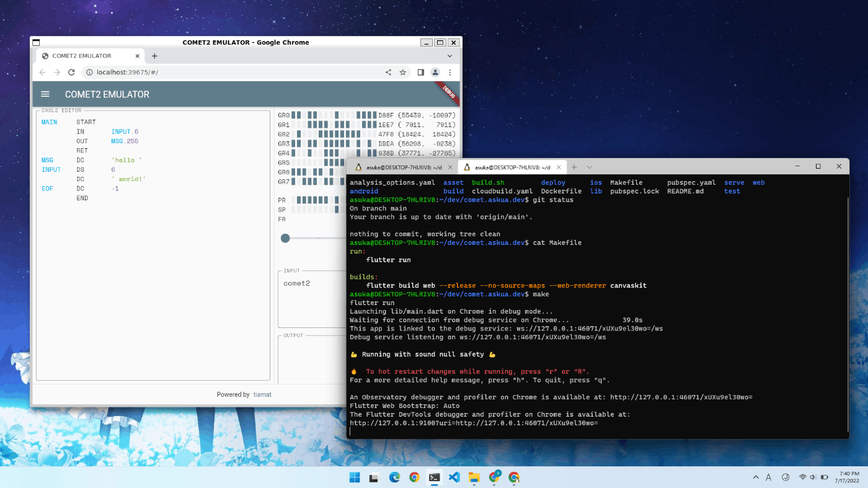
Task: Click the PR register label
Action: [281, 200]
